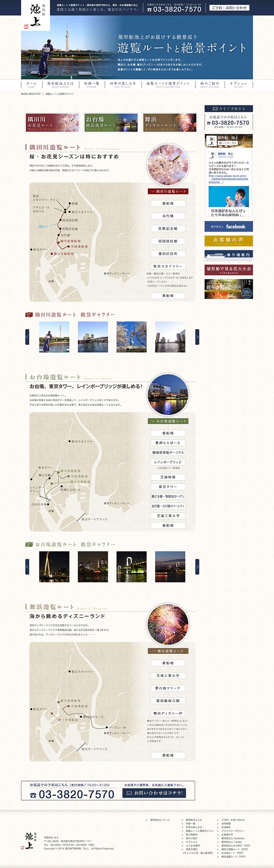This screenshot has height=868, width=274.
Task: Select the お台場 絶品夜景ルート tab banner
Action: [x=111, y=123]
